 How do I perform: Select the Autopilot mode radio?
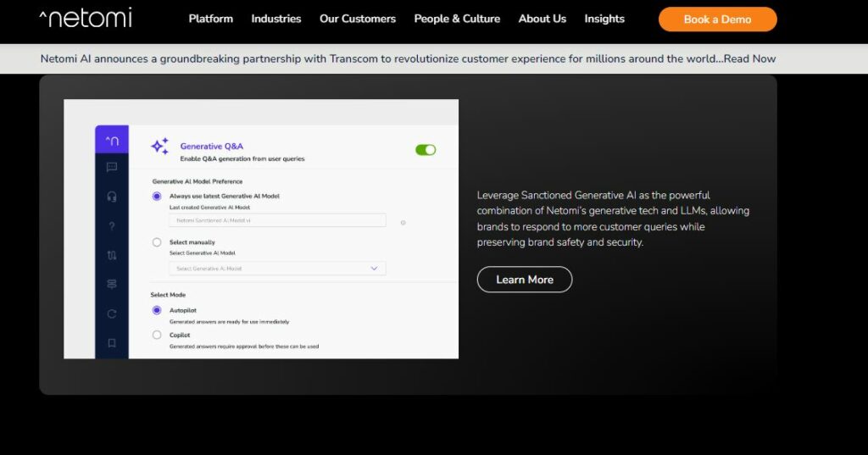click(x=157, y=310)
